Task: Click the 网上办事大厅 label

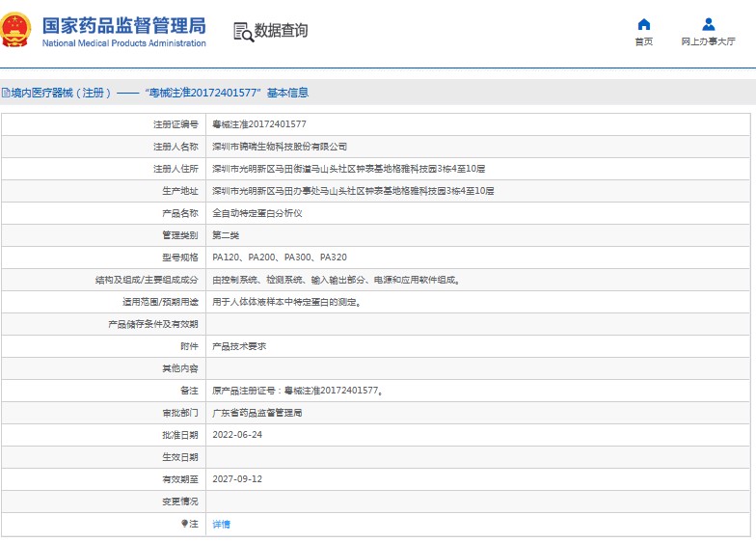Action: click(708, 41)
